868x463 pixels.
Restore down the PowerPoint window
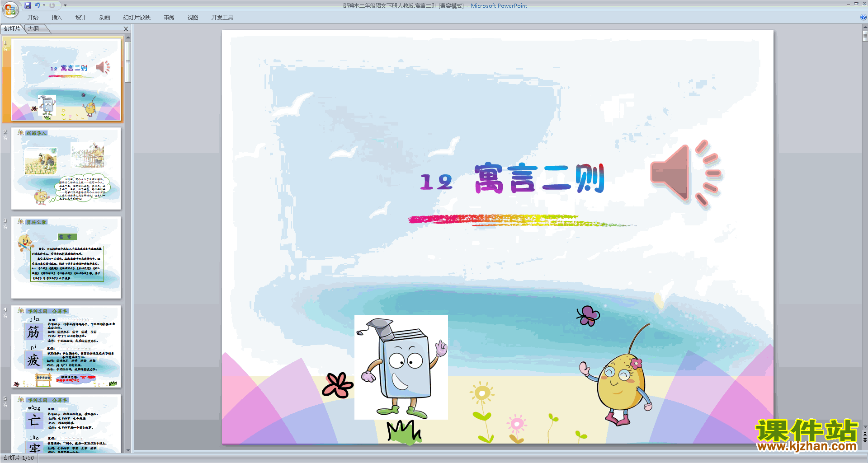pyautogui.click(x=856, y=3)
